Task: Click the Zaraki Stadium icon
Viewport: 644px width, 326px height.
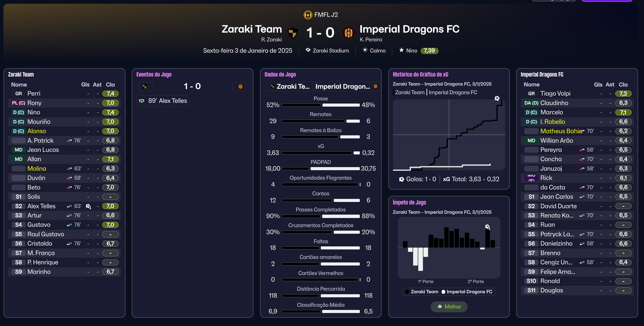Action: pyautogui.click(x=308, y=50)
